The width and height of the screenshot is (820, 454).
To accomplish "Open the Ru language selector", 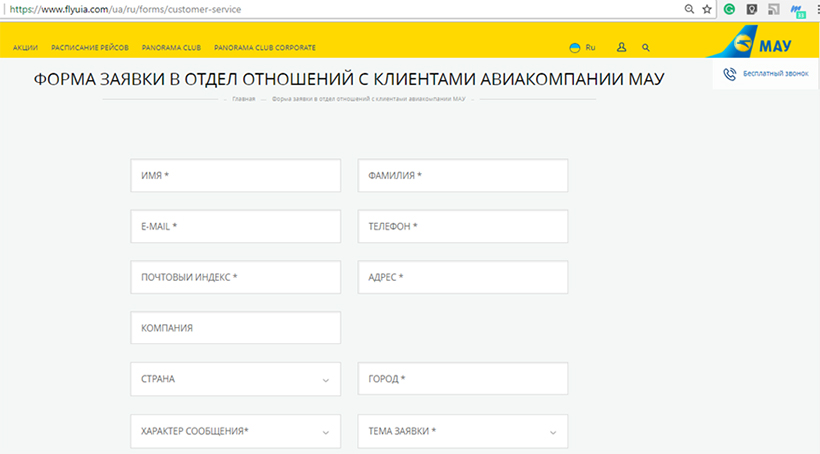I will click(x=582, y=47).
